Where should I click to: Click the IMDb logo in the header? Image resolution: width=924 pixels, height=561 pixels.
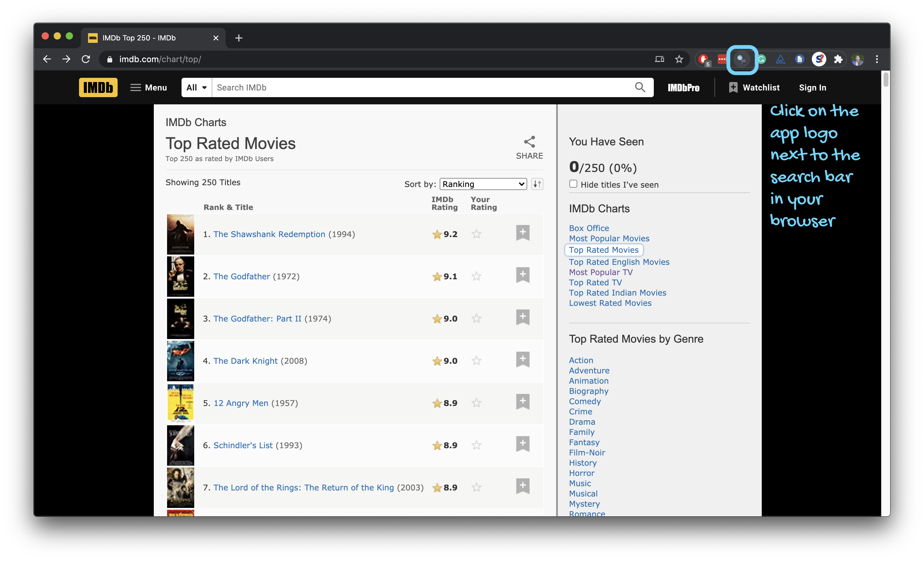coord(98,87)
